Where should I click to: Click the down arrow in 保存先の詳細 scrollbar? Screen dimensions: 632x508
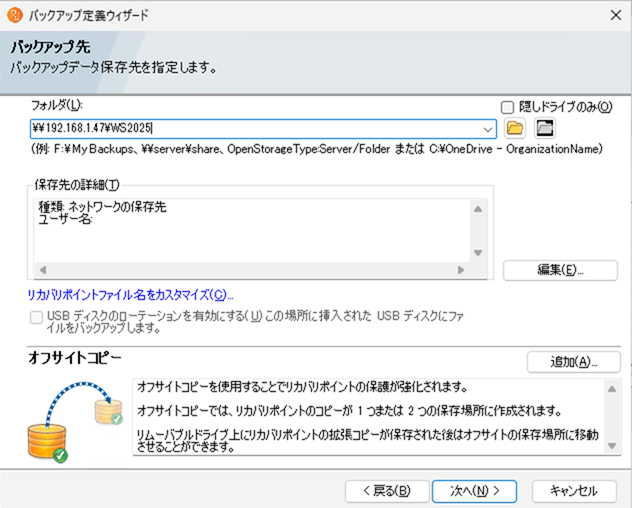click(478, 253)
